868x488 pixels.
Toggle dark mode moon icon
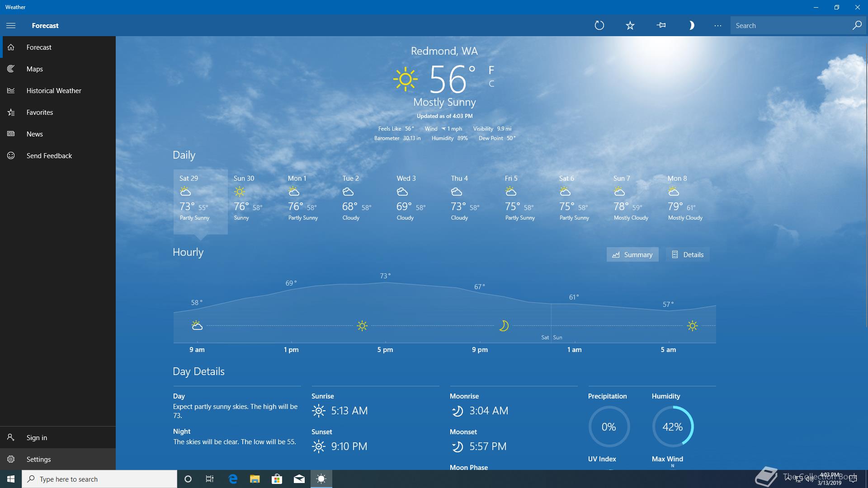pos(691,25)
